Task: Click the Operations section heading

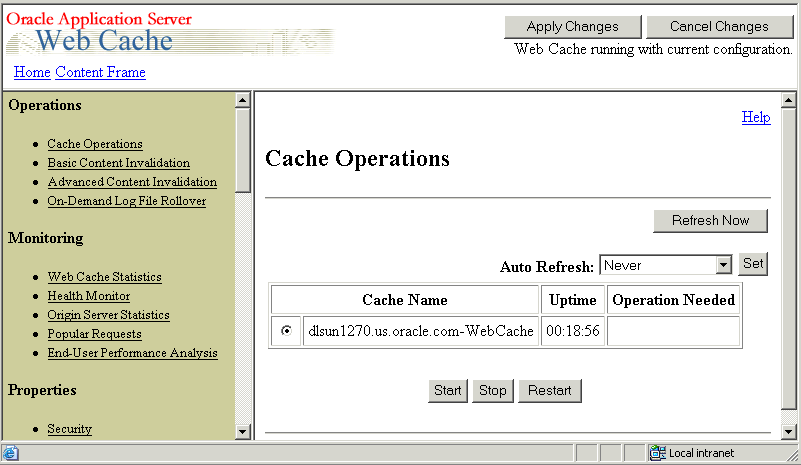Action: (45, 105)
